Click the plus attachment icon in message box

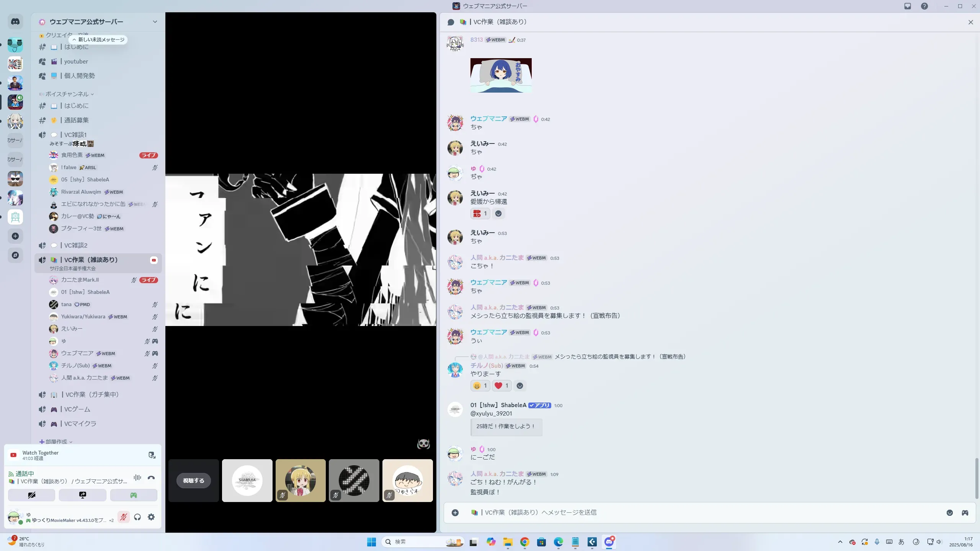455,513
